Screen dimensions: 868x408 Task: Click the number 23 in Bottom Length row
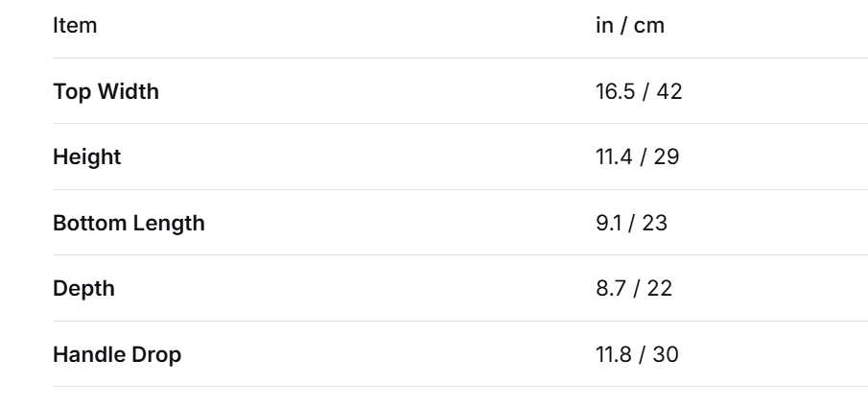click(x=655, y=223)
